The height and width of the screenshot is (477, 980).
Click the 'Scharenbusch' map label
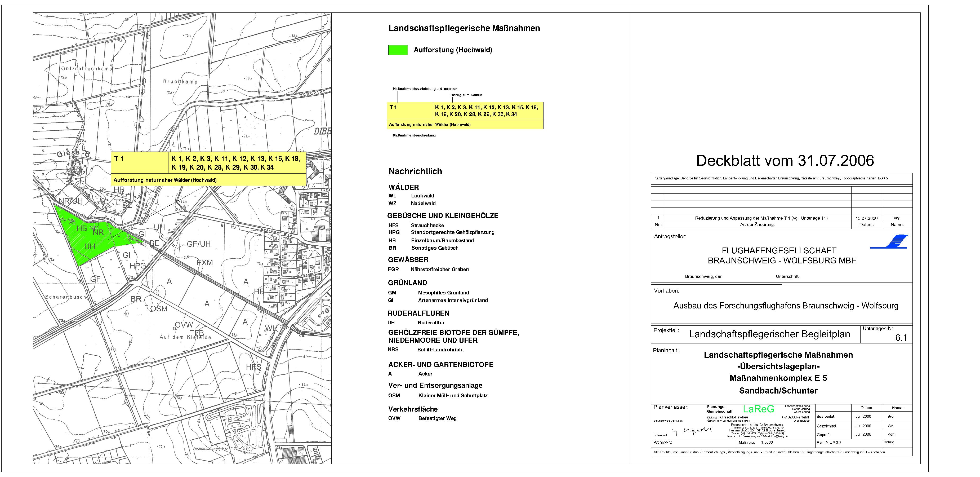pos(65,297)
